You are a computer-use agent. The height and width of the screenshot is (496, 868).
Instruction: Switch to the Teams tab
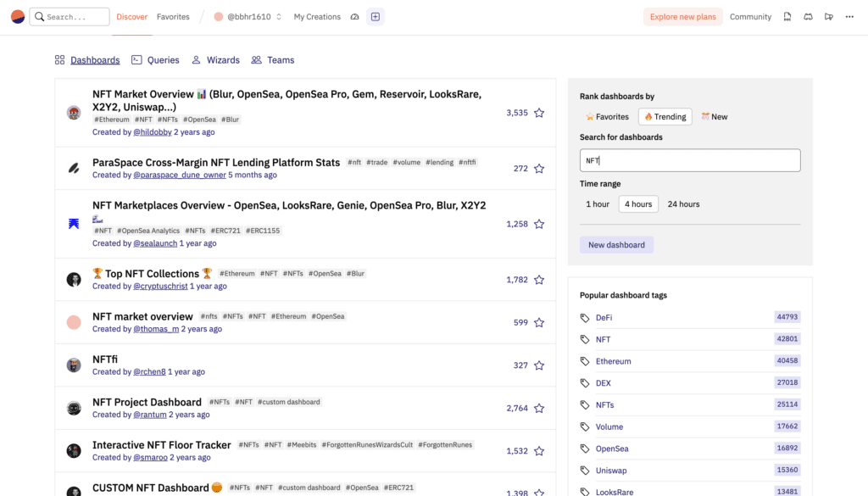point(281,60)
